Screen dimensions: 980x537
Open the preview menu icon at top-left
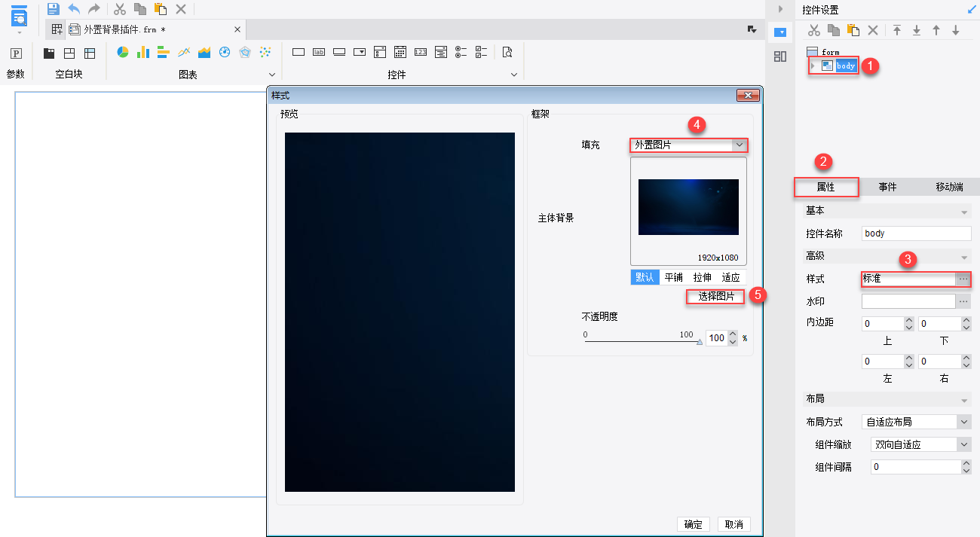pos(19,17)
